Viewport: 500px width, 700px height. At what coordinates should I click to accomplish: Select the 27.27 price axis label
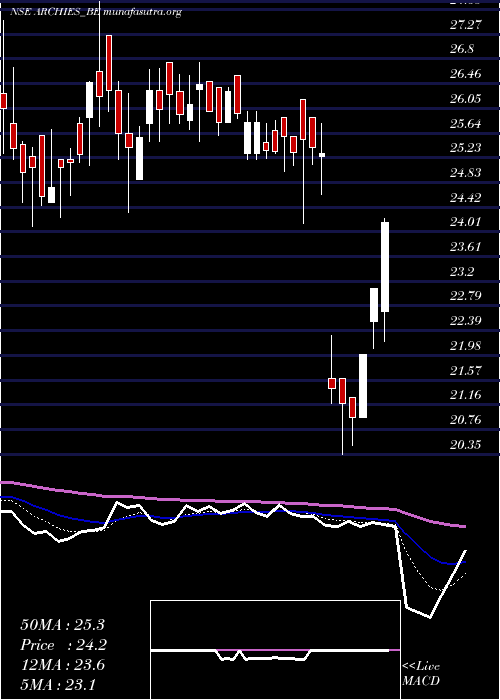point(466,25)
